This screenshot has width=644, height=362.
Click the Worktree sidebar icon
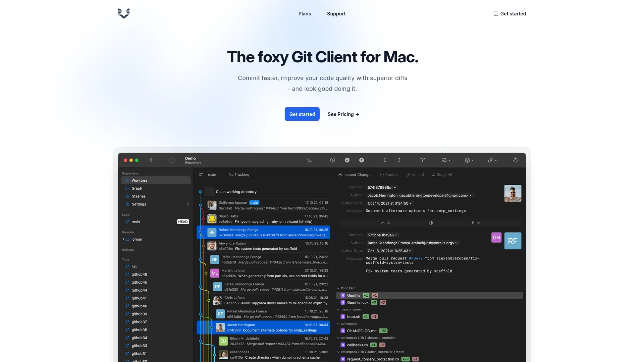click(127, 180)
